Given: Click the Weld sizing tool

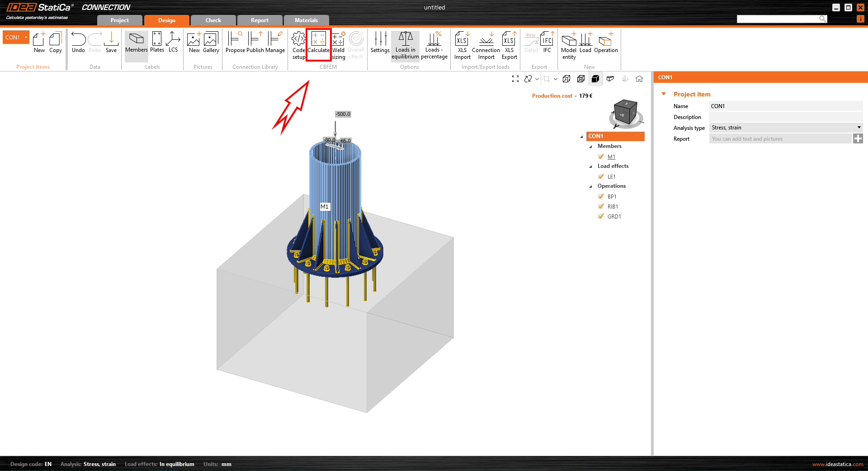Looking at the screenshot, I should pos(339,45).
